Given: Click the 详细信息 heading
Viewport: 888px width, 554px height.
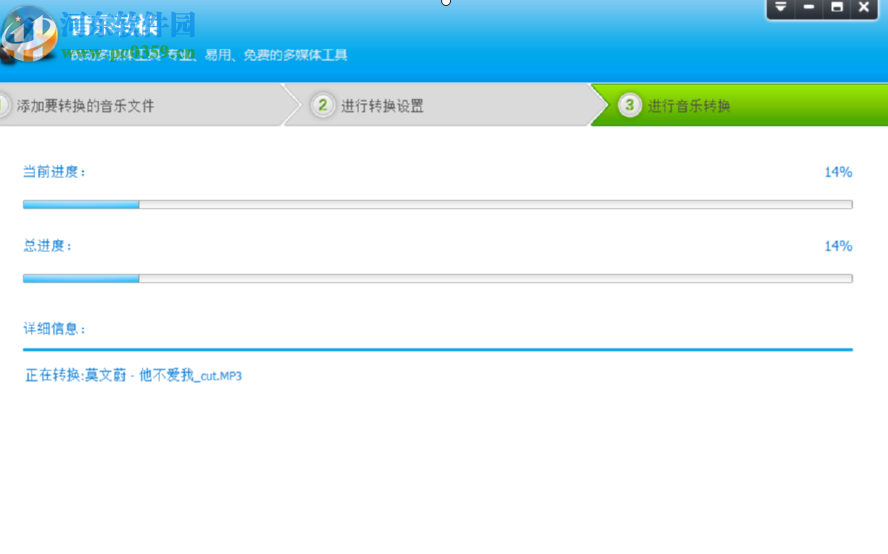Looking at the screenshot, I should tap(54, 329).
